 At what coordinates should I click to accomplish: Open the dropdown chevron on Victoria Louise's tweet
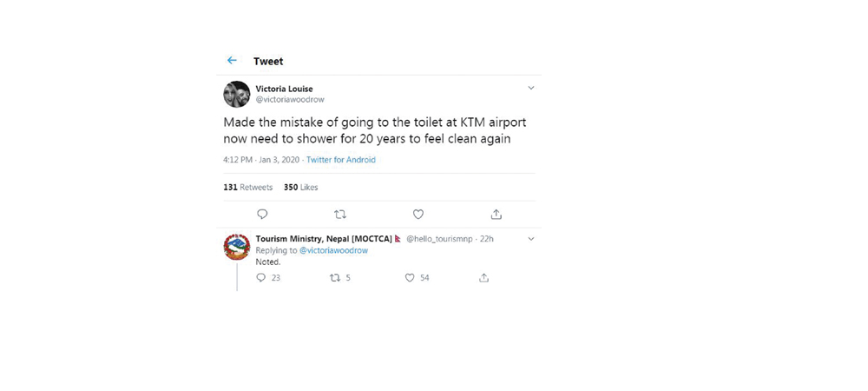(x=531, y=88)
